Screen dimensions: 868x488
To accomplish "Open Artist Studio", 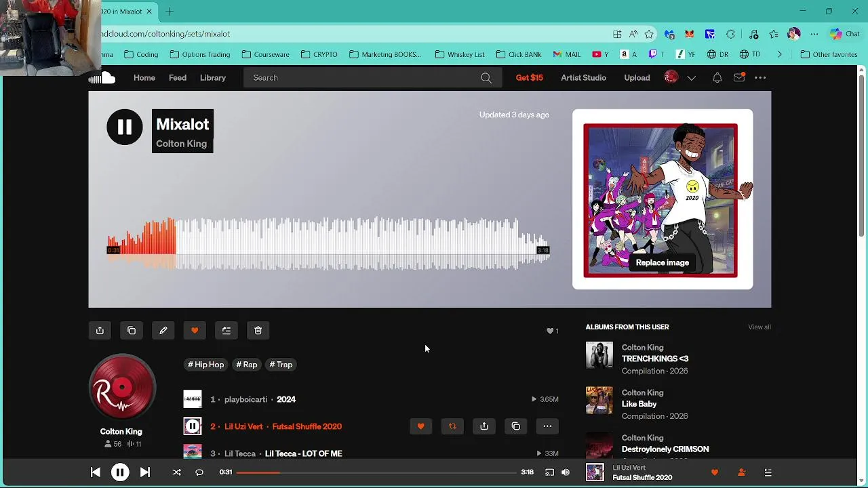I will pyautogui.click(x=583, y=78).
